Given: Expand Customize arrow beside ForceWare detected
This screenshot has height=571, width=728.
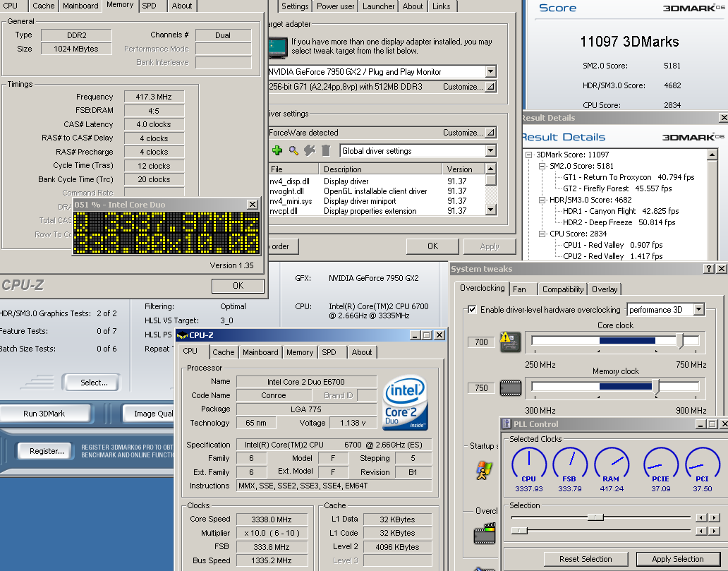Looking at the screenshot, I should (x=490, y=133).
